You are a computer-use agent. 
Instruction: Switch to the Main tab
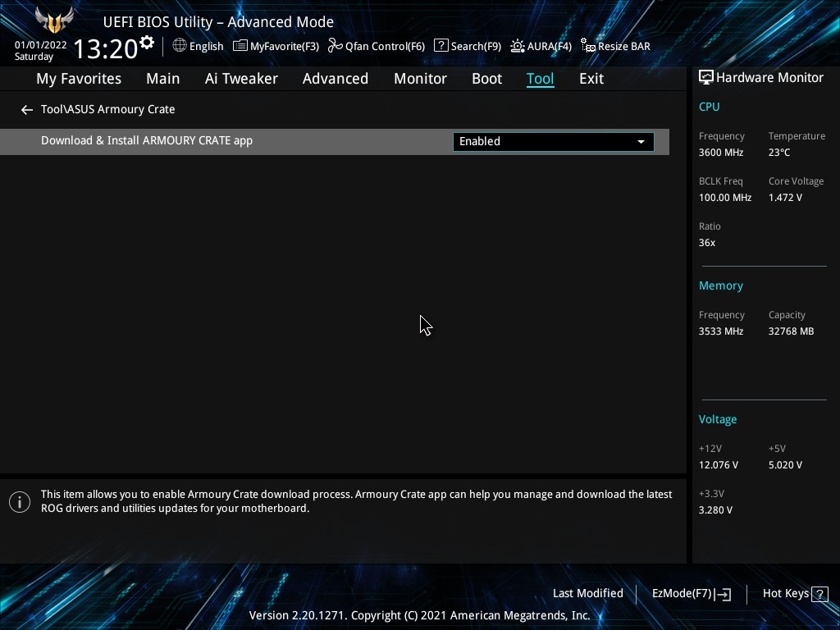(x=163, y=79)
